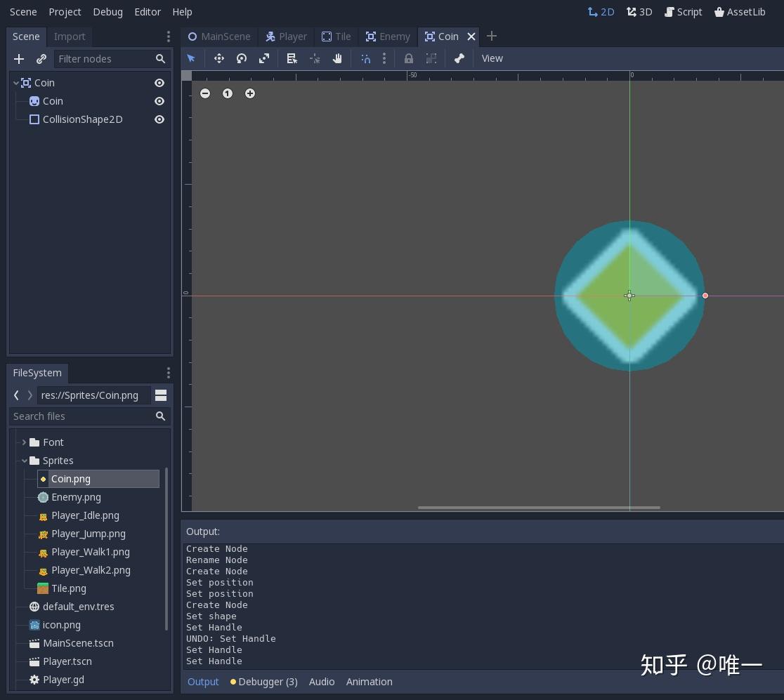Image resolution: width=784 pixels, height=700 pixels.
Task: Select the Move Mode tool
Action: coord(218,58)
